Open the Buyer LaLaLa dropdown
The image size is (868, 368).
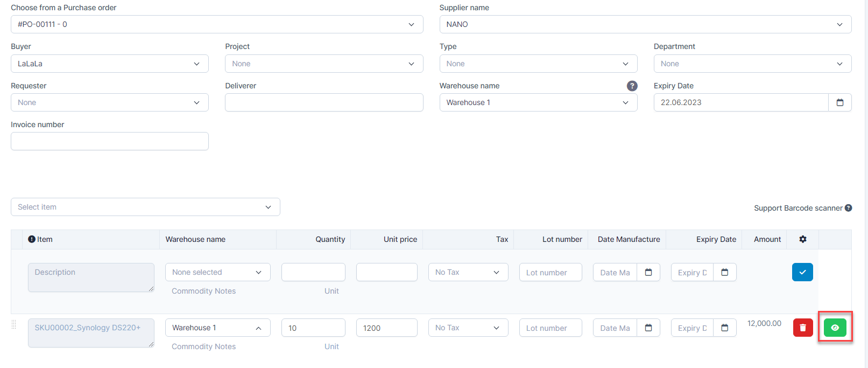click(x=110, y=64)
